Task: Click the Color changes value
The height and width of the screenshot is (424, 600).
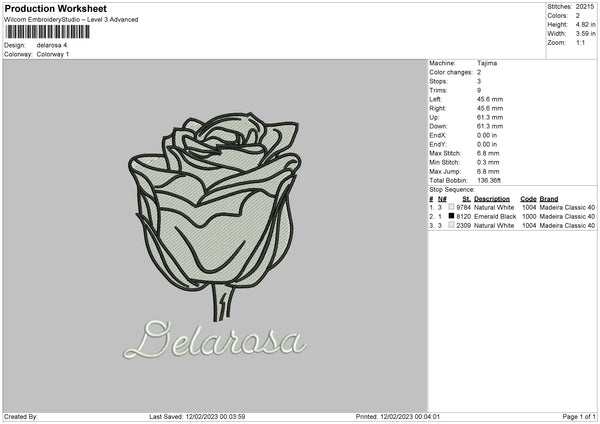Action: [x=479, y=72]
